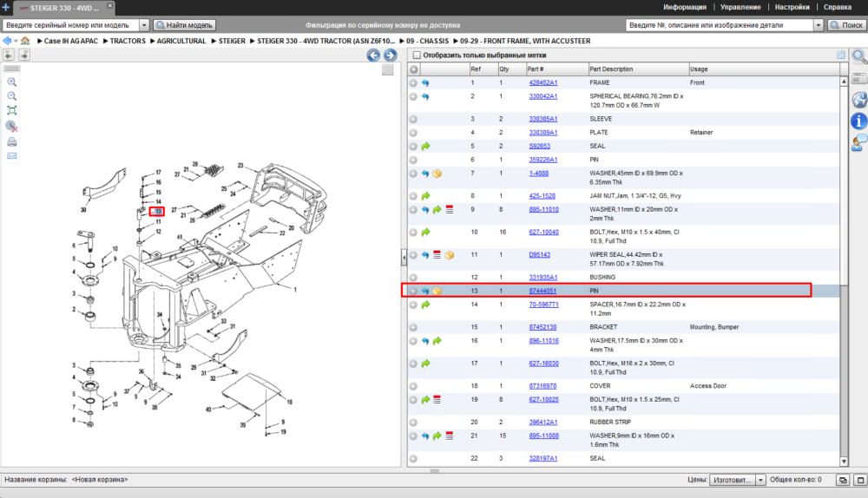
Task: Open the globe info icon in sidebar
Action: pos(859,100)
